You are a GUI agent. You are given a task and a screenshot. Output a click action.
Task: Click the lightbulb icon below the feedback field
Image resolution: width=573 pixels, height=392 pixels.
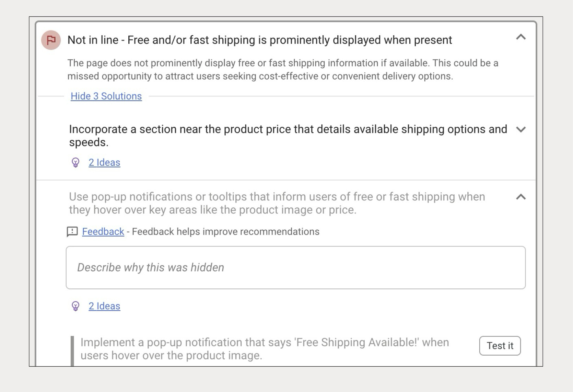(x=75, y=306)
